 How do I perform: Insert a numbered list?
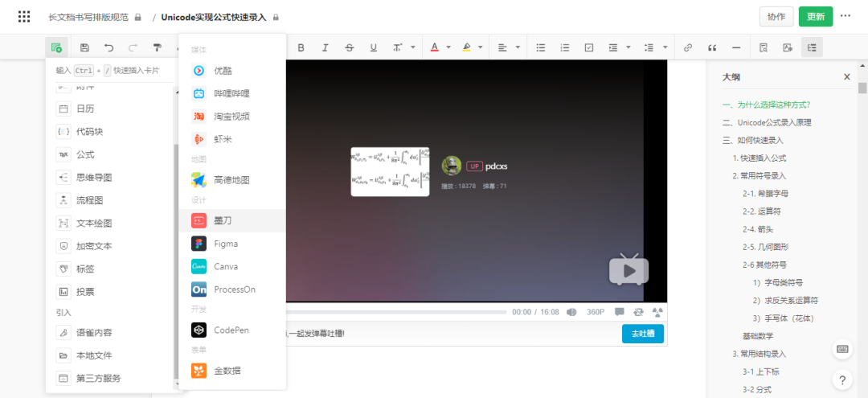click(565, 47)
